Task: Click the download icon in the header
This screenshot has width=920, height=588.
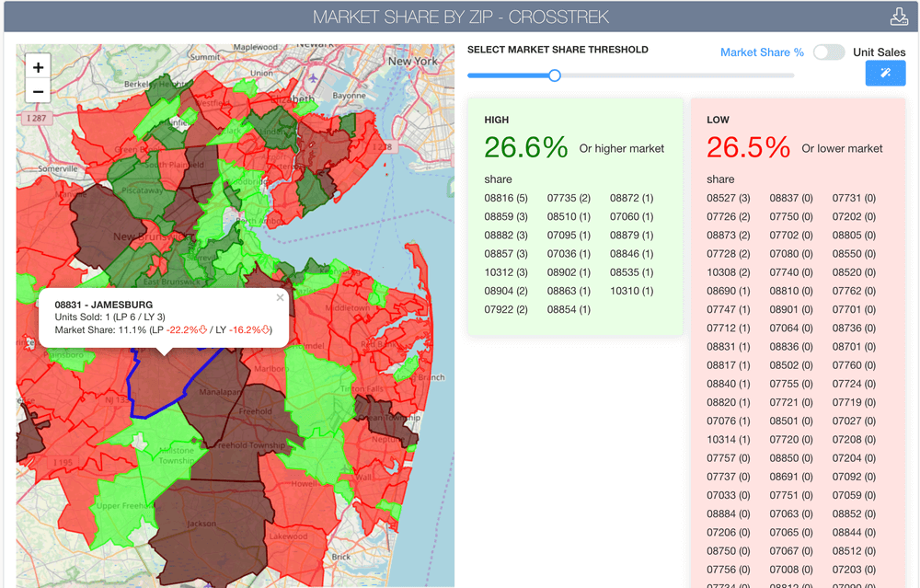Action: (x=899, y=17)
